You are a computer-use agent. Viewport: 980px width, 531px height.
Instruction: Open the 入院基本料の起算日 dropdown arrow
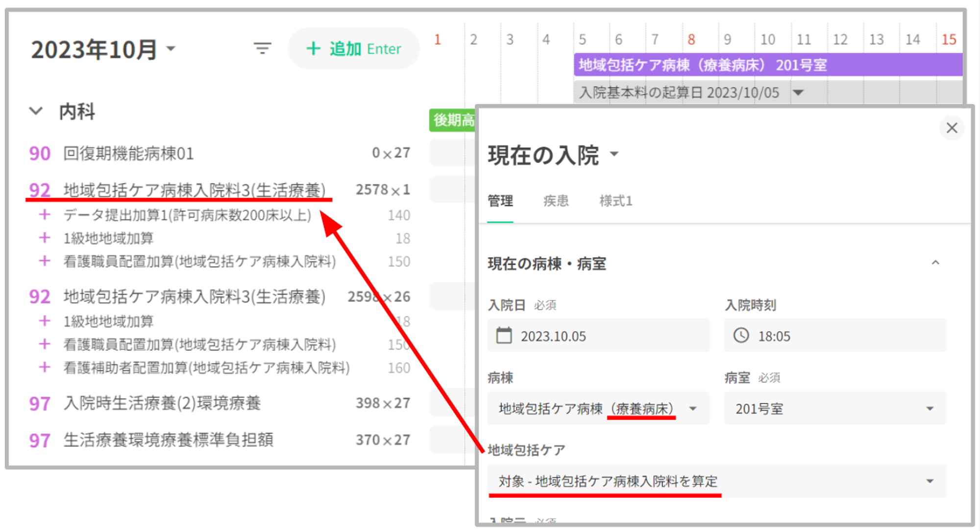[x=798, y=93]
